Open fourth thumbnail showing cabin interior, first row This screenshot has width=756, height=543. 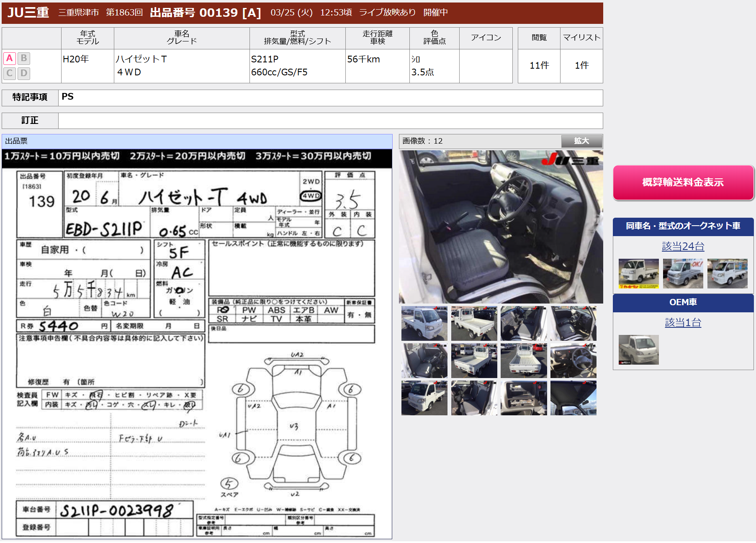pyautogui.click(x=573, y=323)
